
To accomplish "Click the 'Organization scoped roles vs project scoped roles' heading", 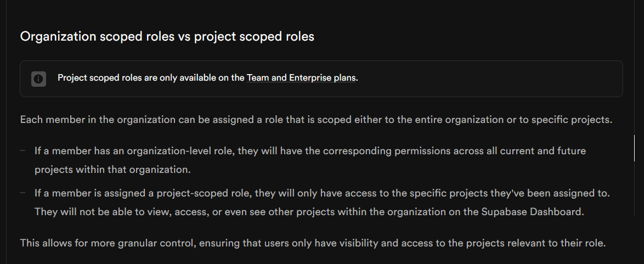I will tap(167, 37).
